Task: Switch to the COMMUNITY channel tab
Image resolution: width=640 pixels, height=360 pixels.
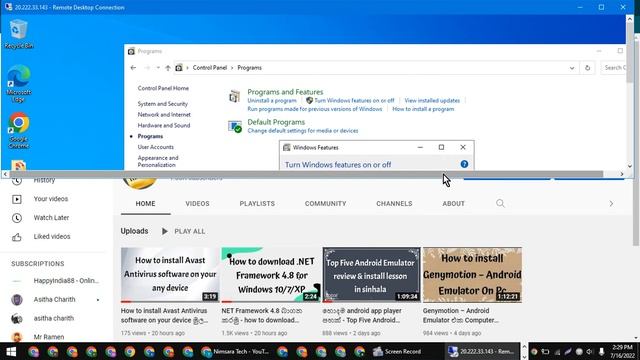Action: (325, 204)
